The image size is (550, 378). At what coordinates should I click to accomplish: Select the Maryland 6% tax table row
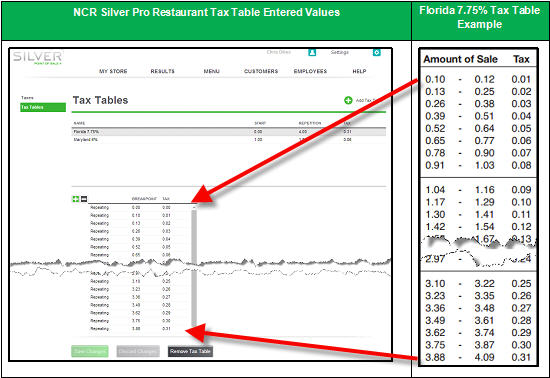pos(229,140)
